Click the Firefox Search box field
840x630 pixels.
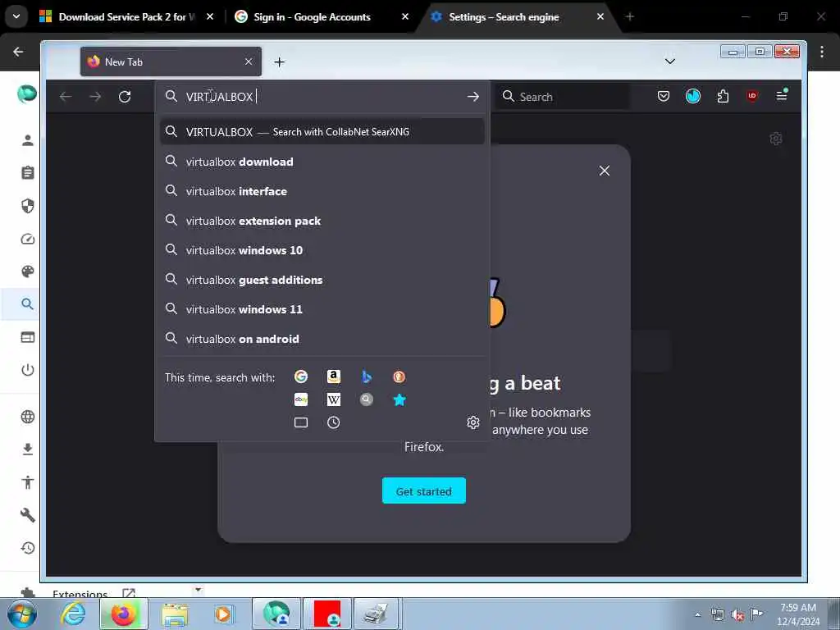561,97
